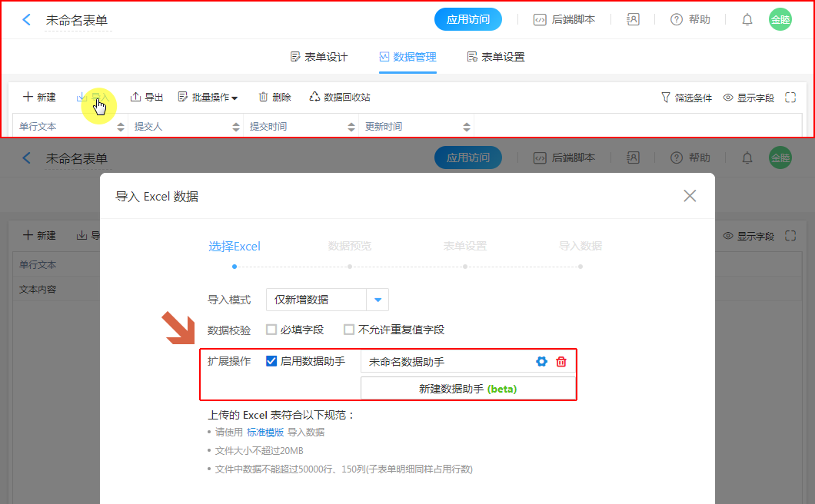This screenshot has width=815, height=504.
Task: Go to the 表单设置 tab
Action: (496, 57)
